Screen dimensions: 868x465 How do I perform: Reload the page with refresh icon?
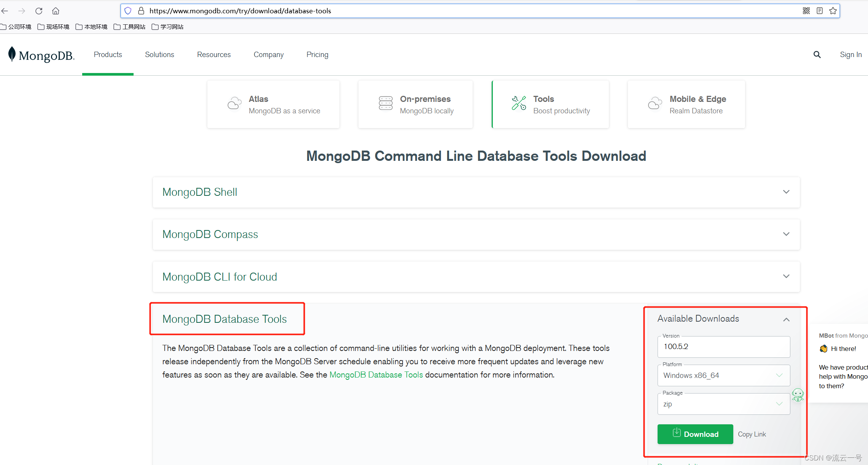coord(39,11)
